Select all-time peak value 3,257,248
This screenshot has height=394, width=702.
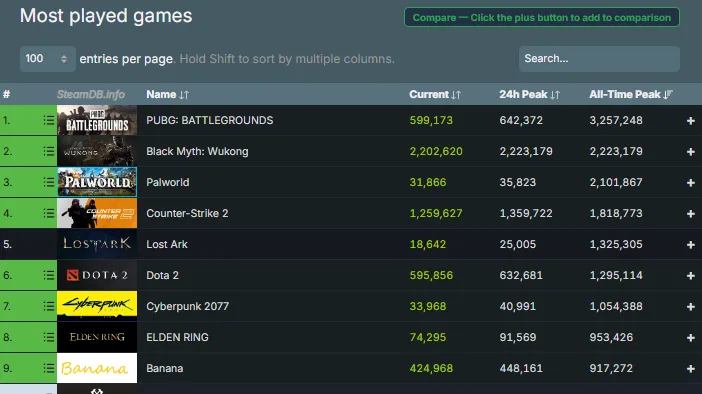pyautogui.click(x=616, y=120)
